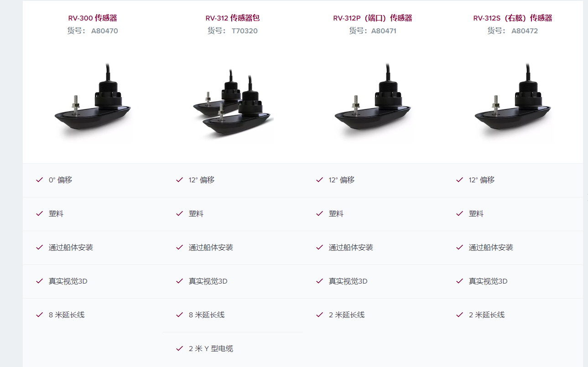Screen dimensions: 588x367
Task: Click the checkmark beside RV-312 pack 塑料
Action: (x=179, y=214)
